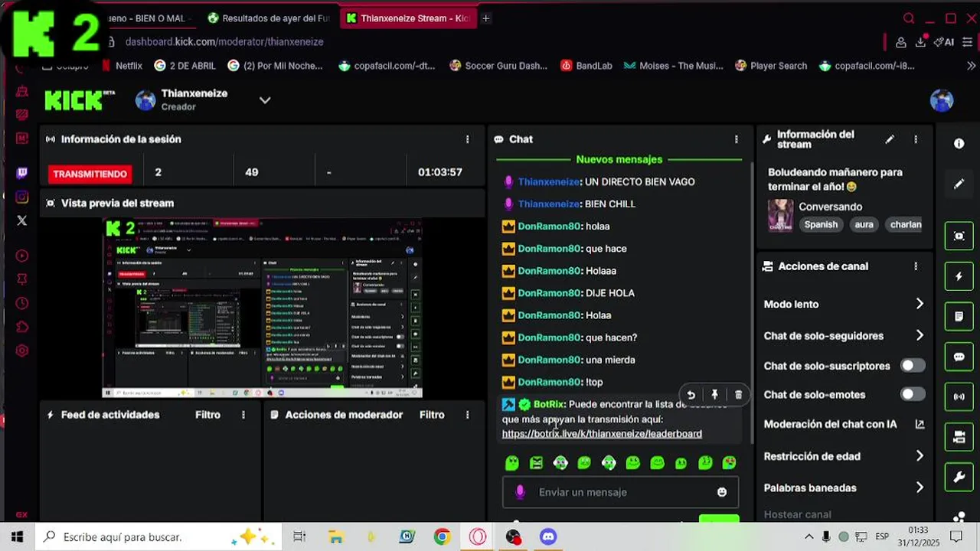Image resolution: width=980 pixels, height=551 pixels.
Task: Click the Nuevos mensajes indicator
Action: pos(619,159)
